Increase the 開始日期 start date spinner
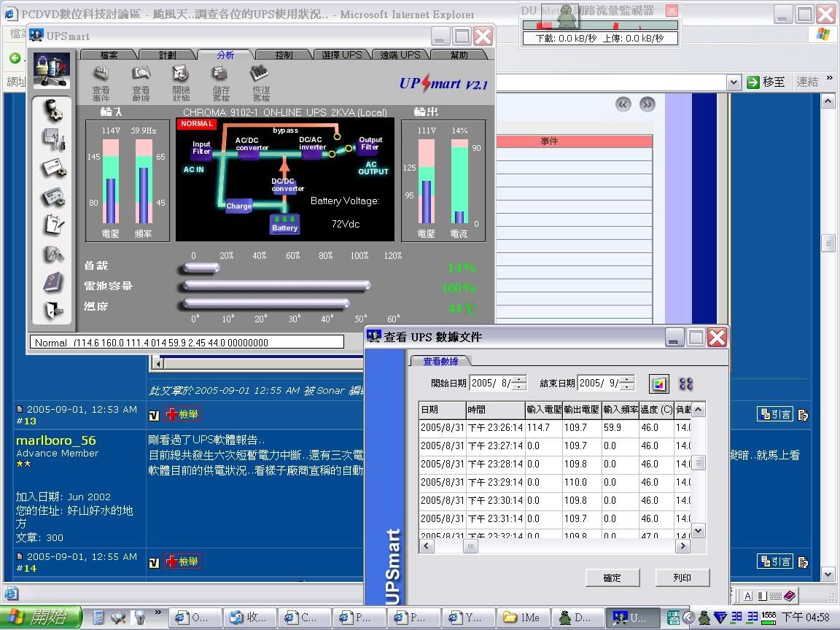The height and width of the screenshot is (630, 840). coord(518,379)
